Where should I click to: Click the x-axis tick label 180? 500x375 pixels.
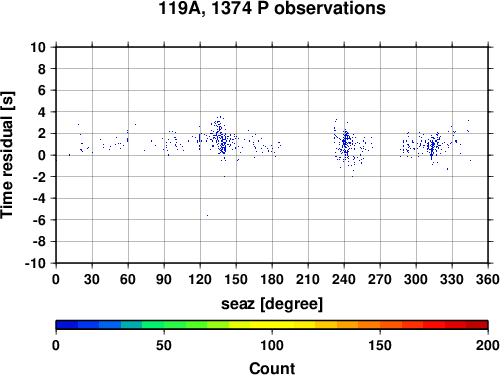(x=272, y=279)
